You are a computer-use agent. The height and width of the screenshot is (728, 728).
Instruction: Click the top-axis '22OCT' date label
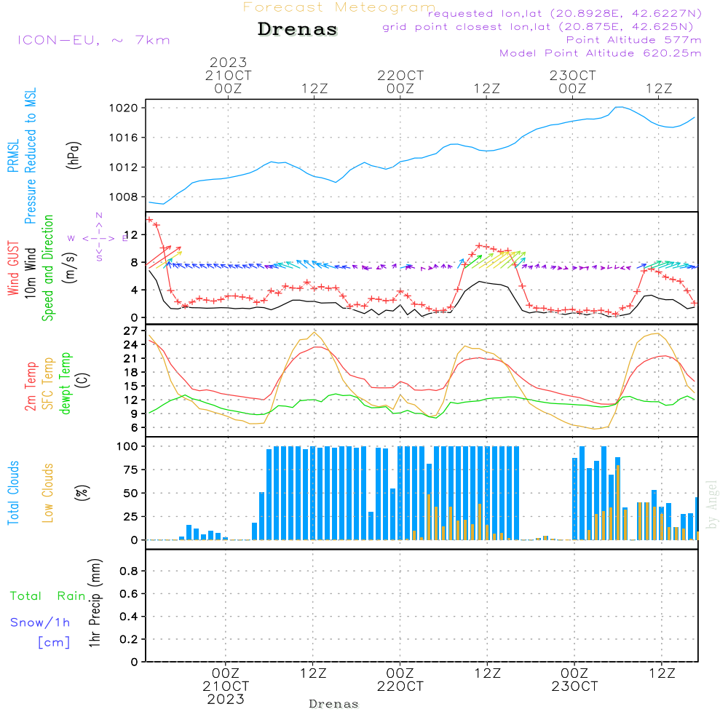400,76
